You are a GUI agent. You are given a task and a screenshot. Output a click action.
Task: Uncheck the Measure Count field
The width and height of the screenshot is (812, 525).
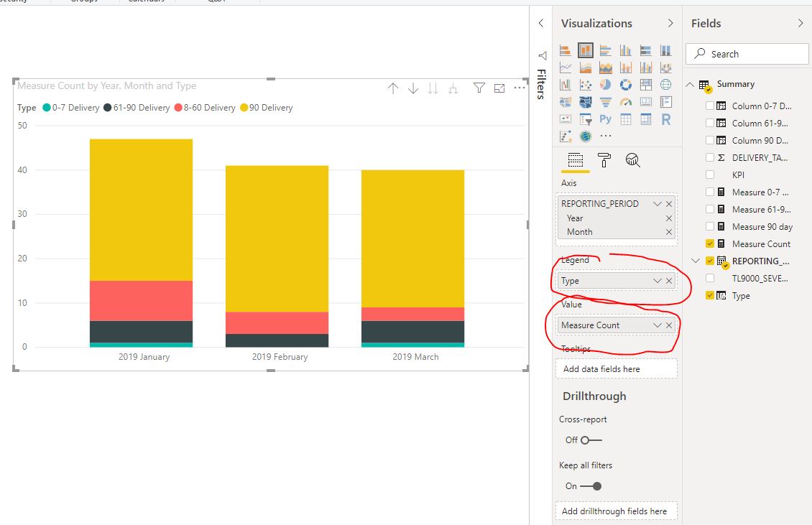[x=710, y=244]
